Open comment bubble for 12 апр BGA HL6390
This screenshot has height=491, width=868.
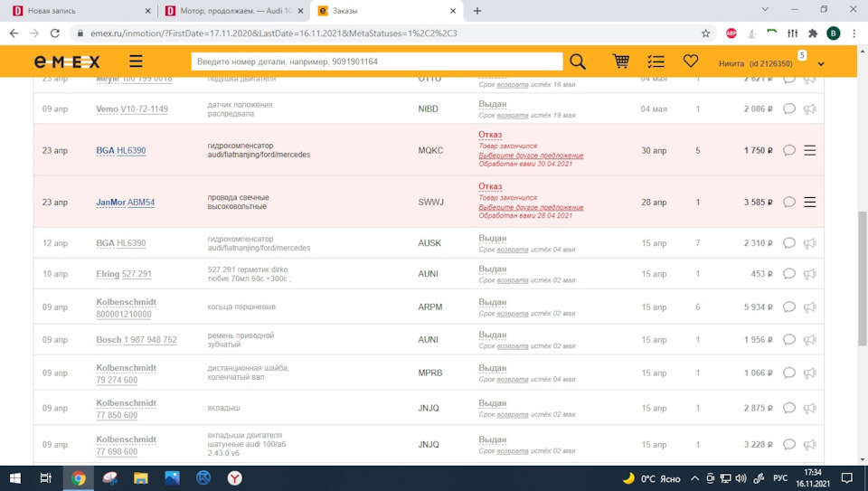point(788,243)
